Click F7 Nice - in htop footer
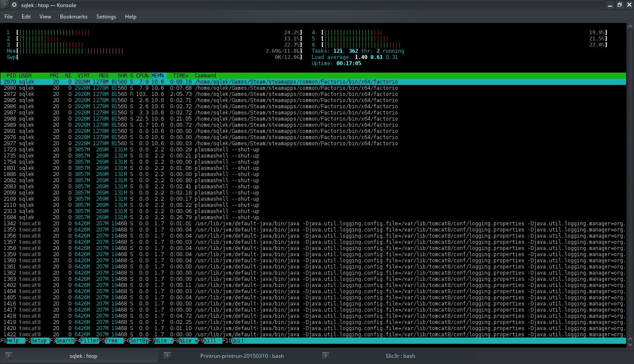The height and width of the screenshot is (364, 634). [x=161, y=341]
